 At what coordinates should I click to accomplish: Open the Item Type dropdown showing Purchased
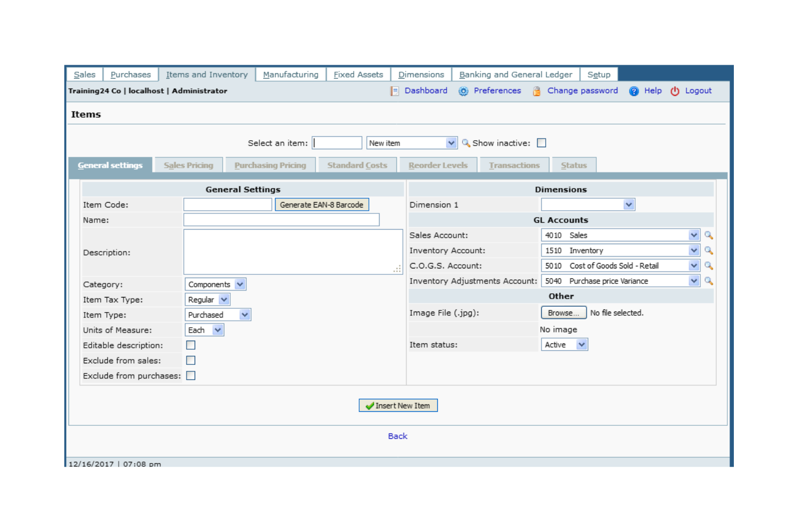coord(218,315)
